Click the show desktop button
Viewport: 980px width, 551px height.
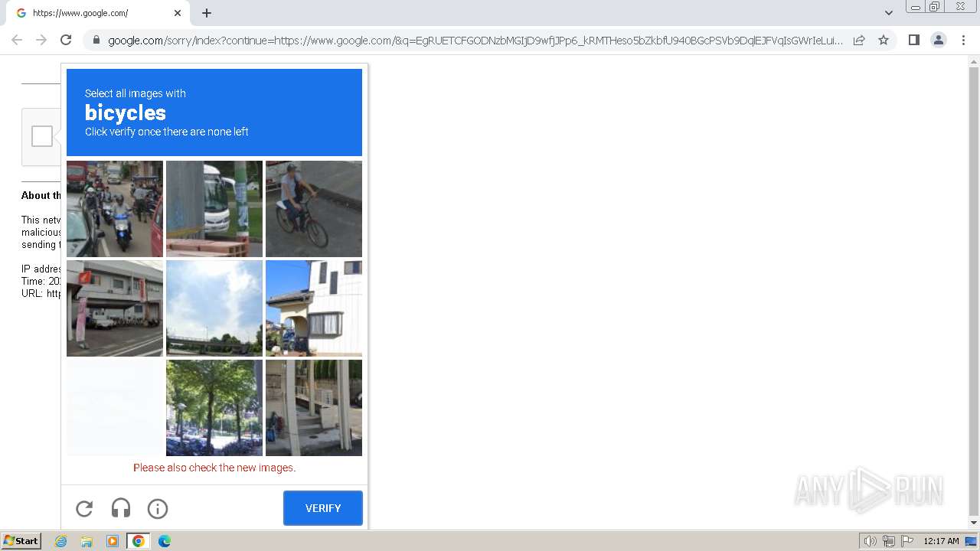click(x=971, y=541)
